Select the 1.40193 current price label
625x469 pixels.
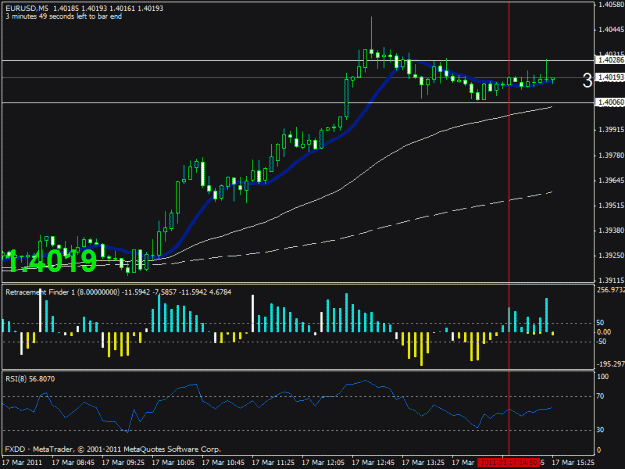(610, 77)
